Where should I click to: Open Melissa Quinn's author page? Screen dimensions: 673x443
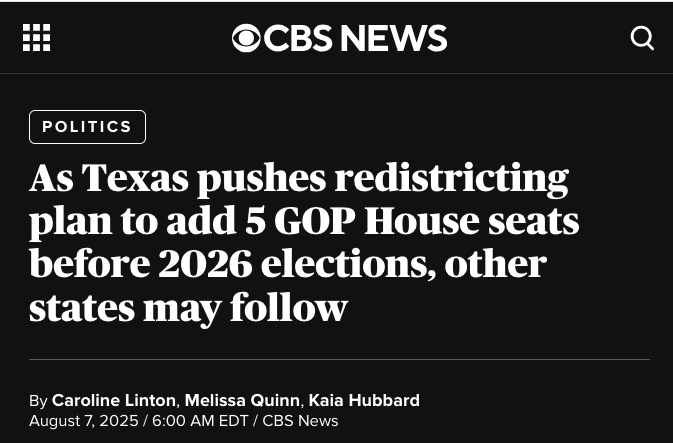tap(242, 401)
